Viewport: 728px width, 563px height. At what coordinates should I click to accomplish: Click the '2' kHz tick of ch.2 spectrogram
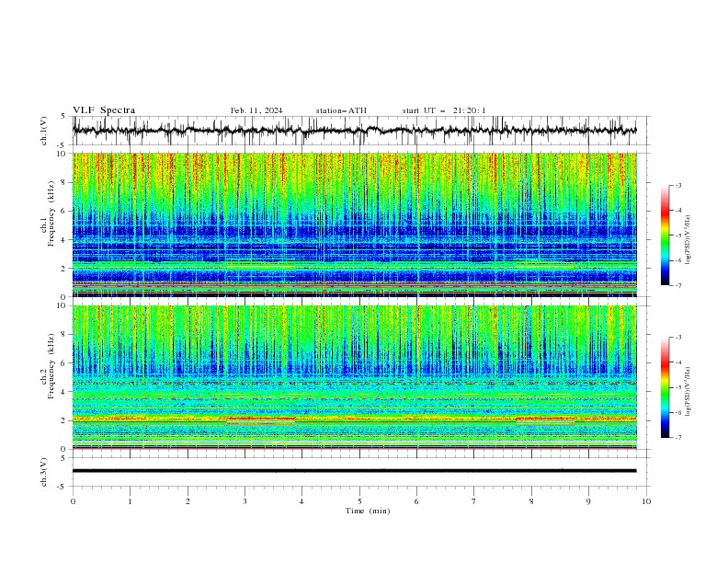tap(64, 420)
